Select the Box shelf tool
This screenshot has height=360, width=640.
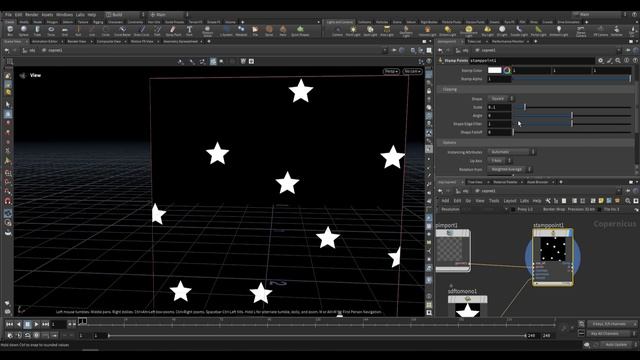pyautogui.click(x=10, y=31)
